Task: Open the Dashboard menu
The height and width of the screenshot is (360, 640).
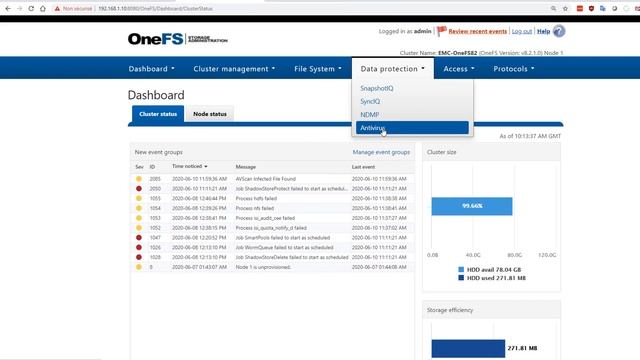Action: point(151,69)
